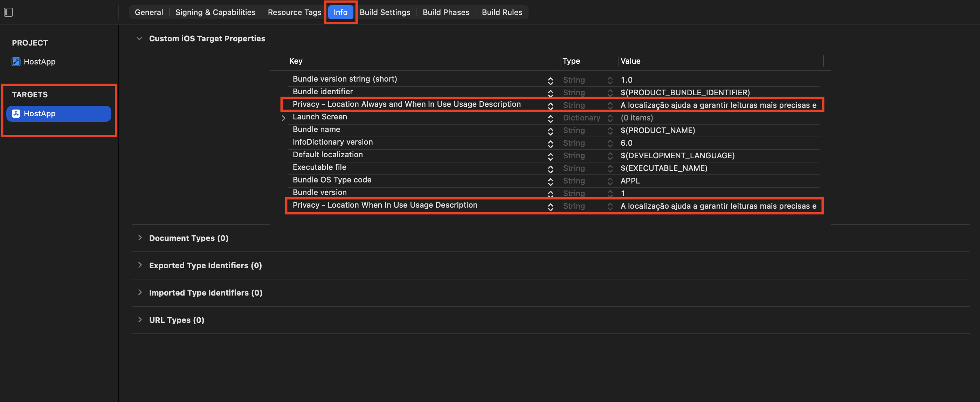The height and width of the screenshot is (402, 980).
Task: Collapse Custom iOS Target Properties section
Action: [x=139, y=39]
